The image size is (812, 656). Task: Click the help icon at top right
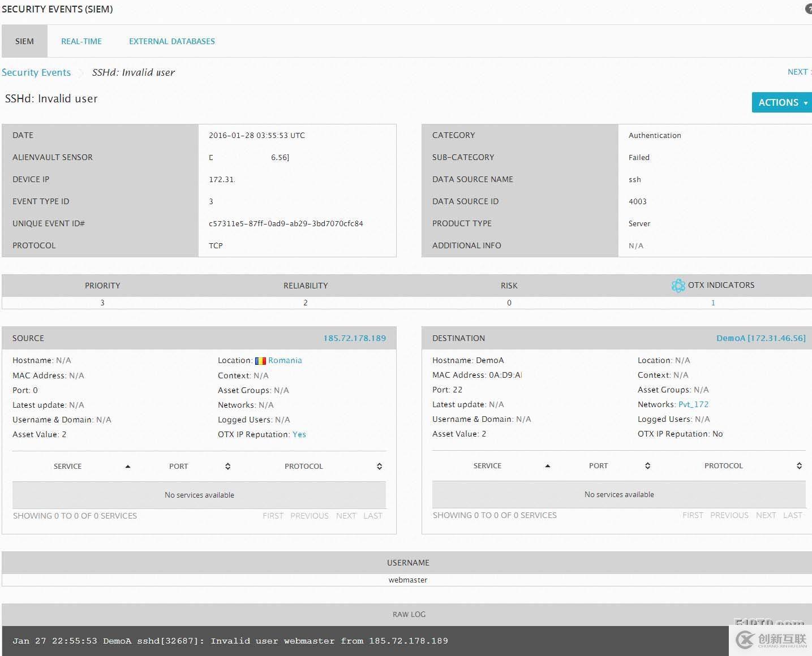pos(809,9)
